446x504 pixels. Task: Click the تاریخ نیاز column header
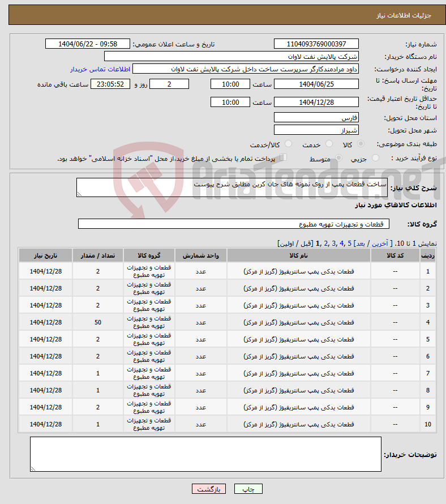tap(46, 255)
